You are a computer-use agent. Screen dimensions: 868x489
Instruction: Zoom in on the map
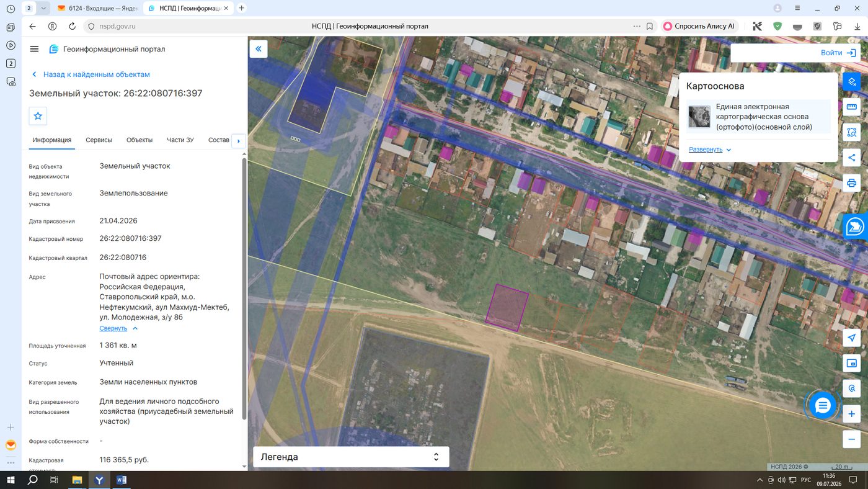tap(852, 414)
